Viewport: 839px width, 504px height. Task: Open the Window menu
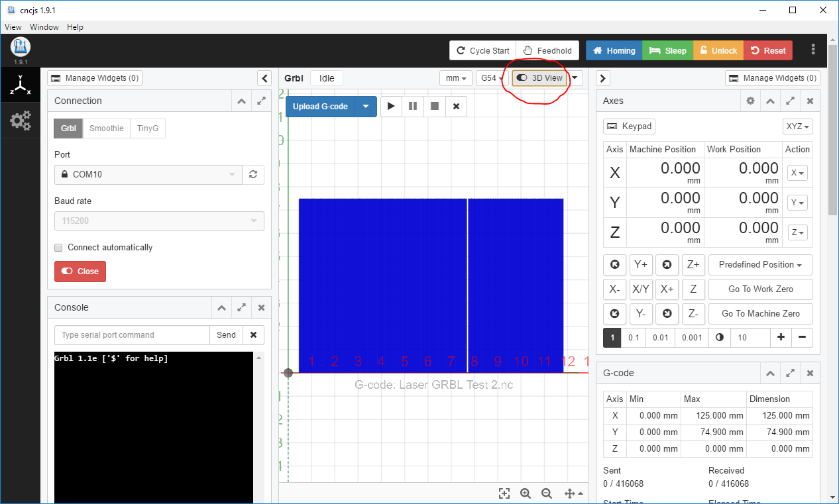(44, 27)
